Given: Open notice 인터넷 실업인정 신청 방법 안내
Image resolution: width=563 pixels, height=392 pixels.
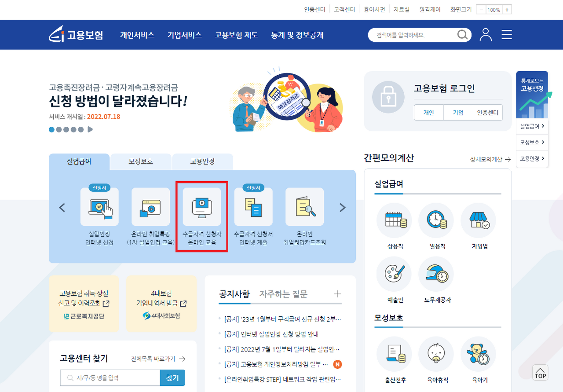Looking at the screenshot, I should click(271, 334).
